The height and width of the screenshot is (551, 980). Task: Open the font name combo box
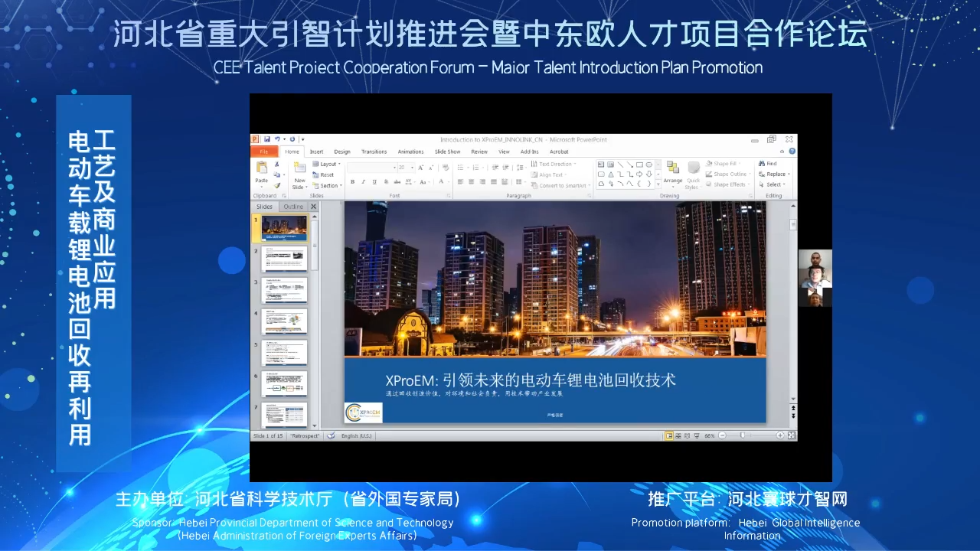click(371, 167)
